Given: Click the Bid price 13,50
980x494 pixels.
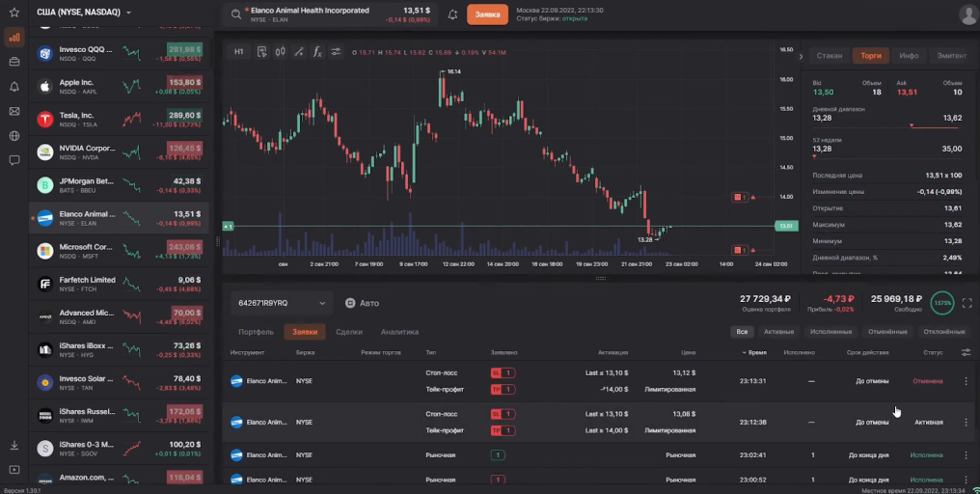Looking at the screenshot, I should [x=823, y=92].
